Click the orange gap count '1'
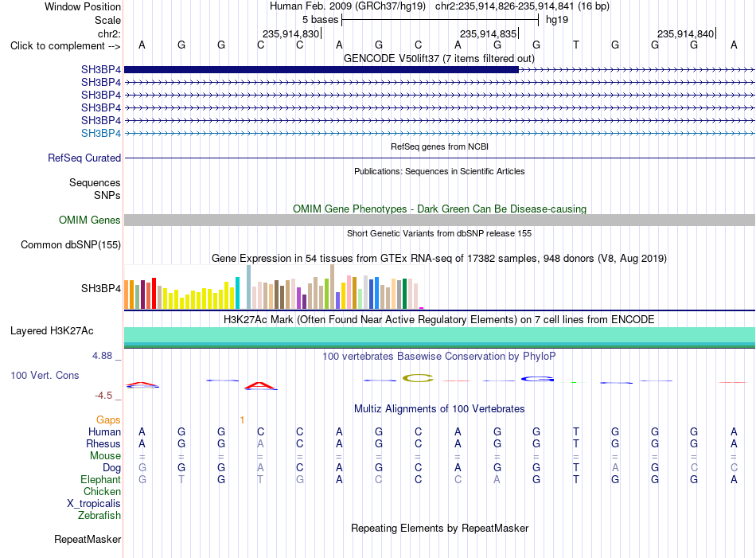Viewport: 756px width, 558px height. click(x=242, y=420)
